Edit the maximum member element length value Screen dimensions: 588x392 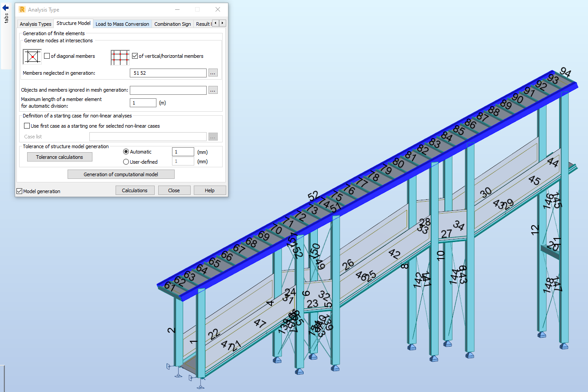[143, 102]
